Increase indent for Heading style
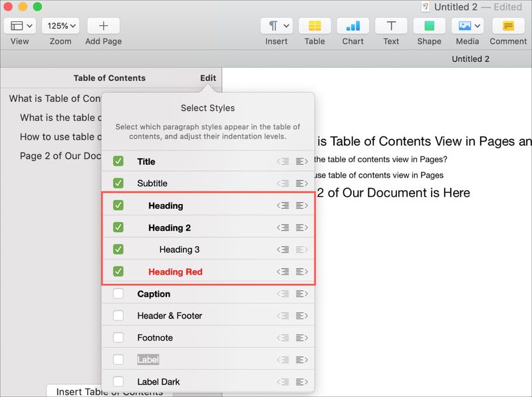532x397 pixels. 302,205
